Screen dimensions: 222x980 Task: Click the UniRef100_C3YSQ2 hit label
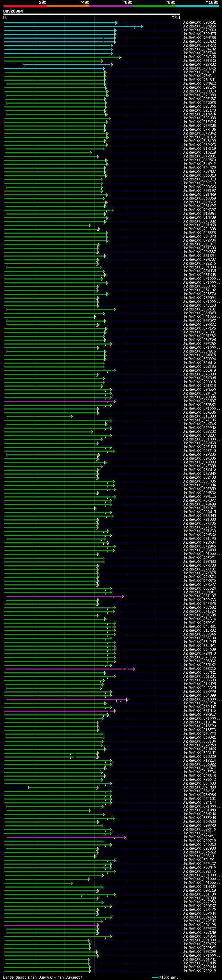click(x=199, y=431)
